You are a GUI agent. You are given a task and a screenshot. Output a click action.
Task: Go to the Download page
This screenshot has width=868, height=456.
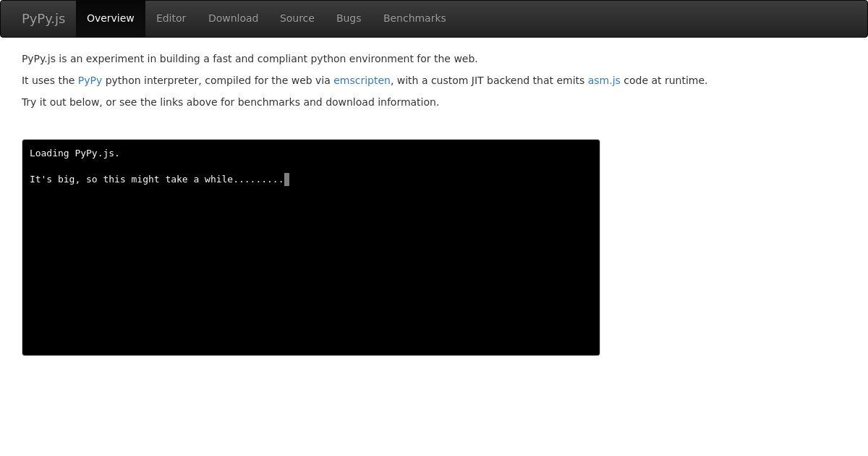pos(233,19)
